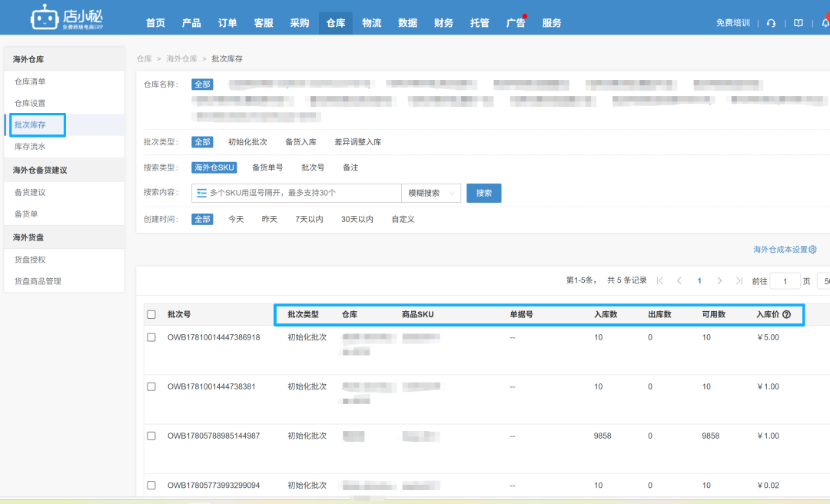
Task: Open the 模糊搜索 match-mode dropdown
Action: [x=431, y=194]
